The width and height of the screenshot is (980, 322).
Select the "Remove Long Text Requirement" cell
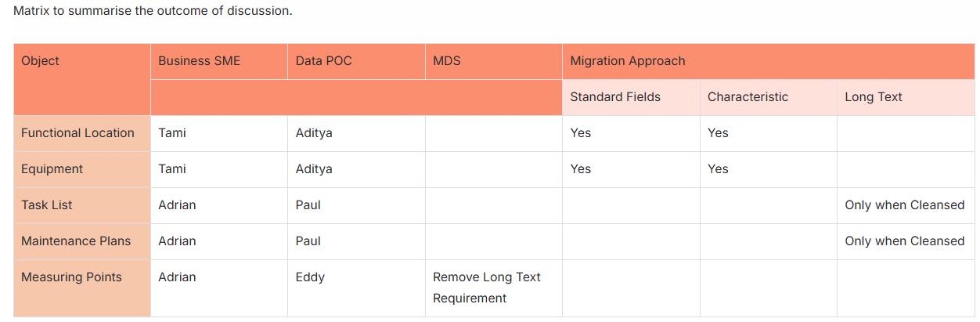tap(486, 288)
